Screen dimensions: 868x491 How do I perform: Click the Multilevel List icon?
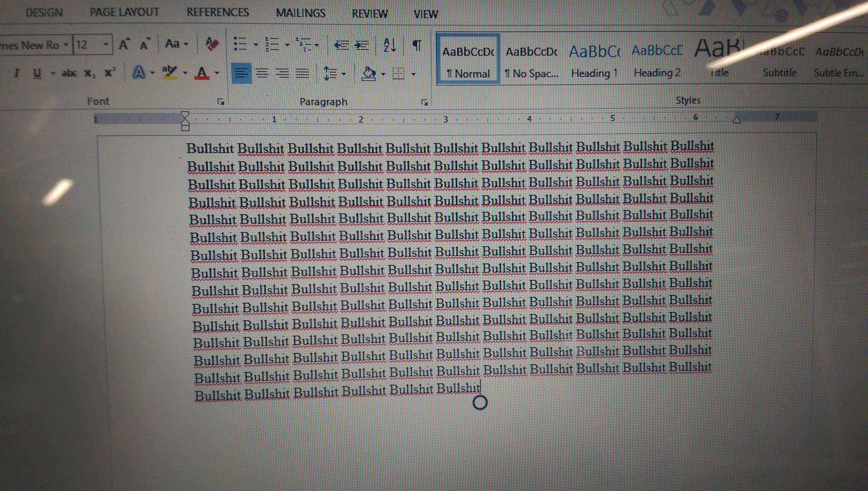point(303,45)
